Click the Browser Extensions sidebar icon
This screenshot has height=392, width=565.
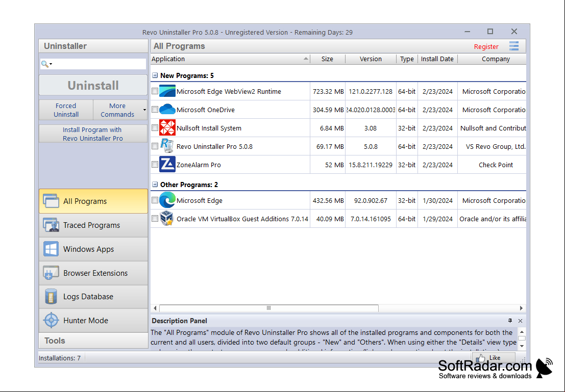51,273
